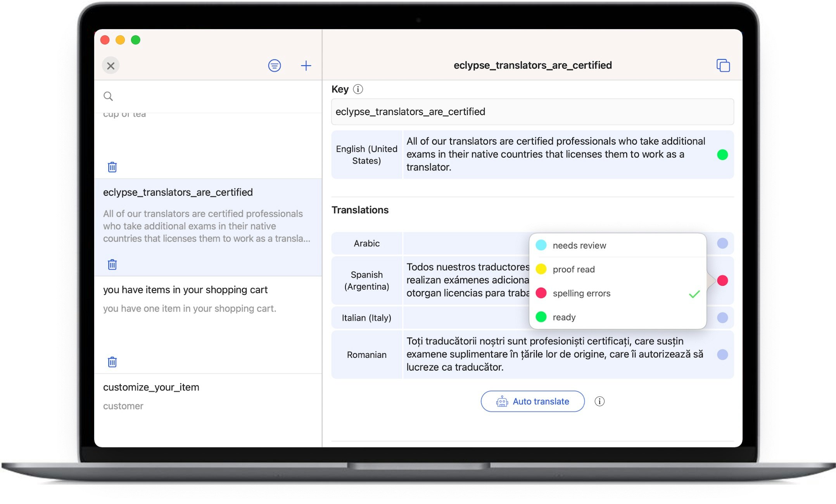836x504 pixels.
Task: Click the info icon beside Auto translate
Action: pyautogui.click(x=599, y=401)
